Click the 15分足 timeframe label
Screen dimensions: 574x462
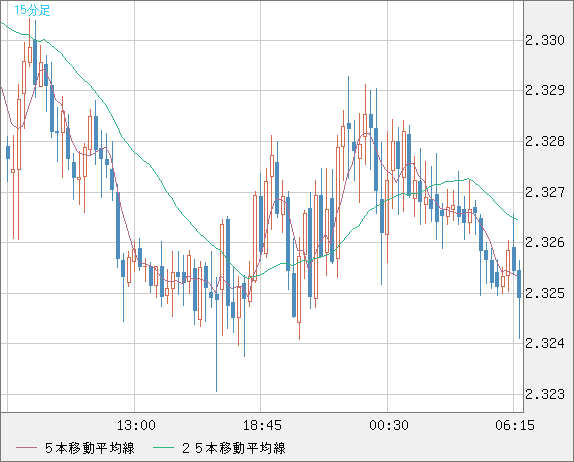[x=32, y=10]
